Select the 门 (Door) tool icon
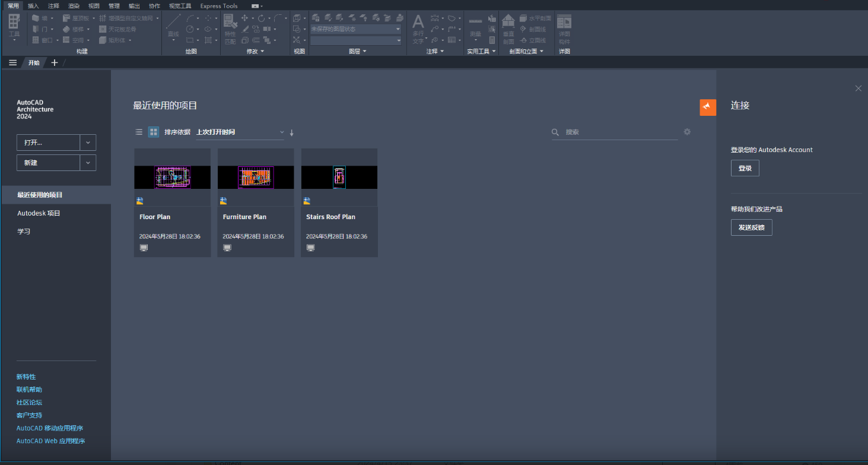The width and height of the screenshot is (868, 465). (x=36, y=29)
